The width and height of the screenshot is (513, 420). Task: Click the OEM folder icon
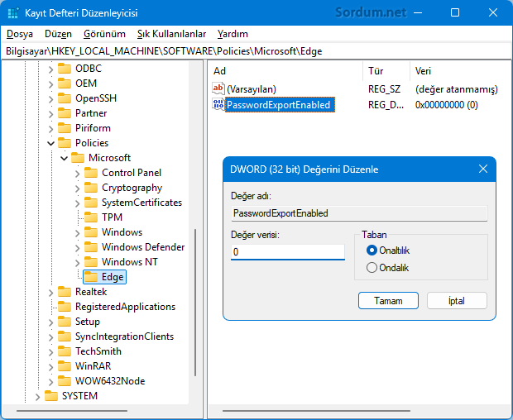pos(65,84)
